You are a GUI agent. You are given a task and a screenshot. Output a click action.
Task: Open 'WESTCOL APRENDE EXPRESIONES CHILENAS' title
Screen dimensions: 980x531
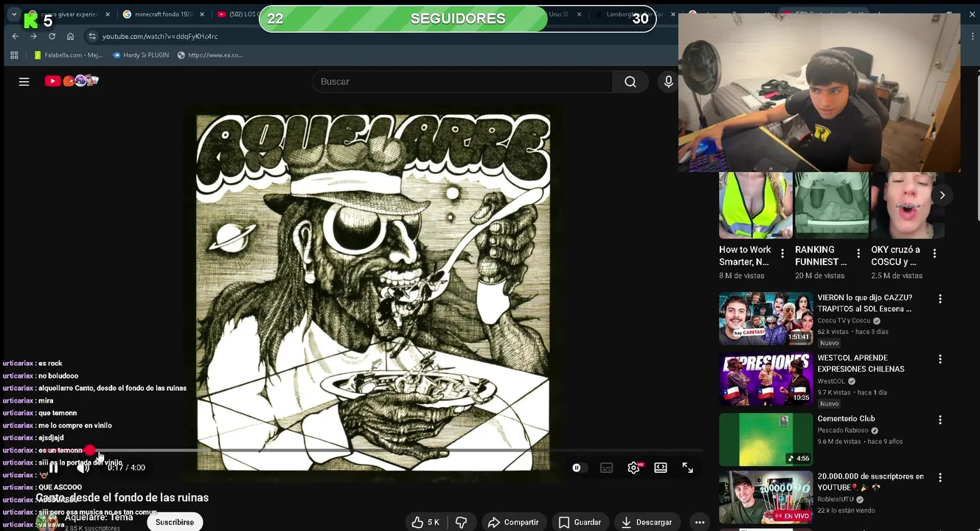coord(861,364)
